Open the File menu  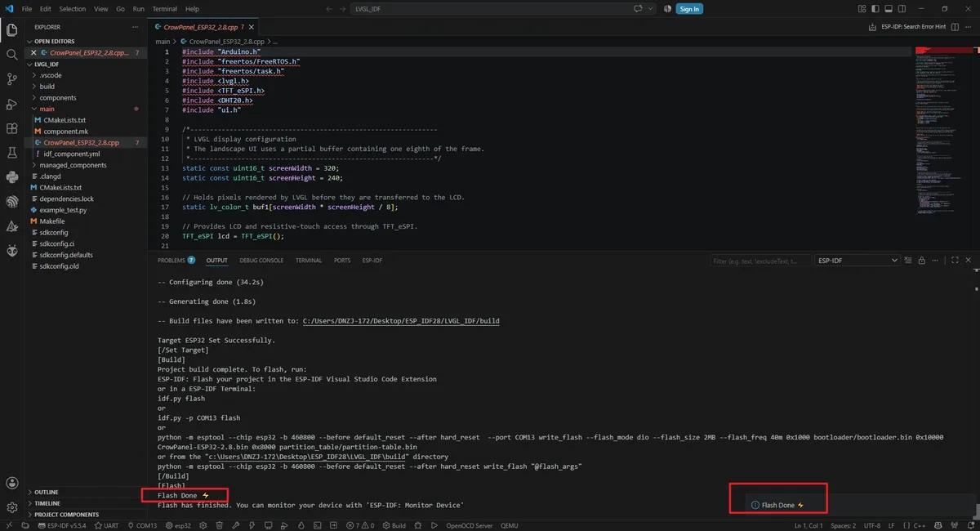27,9
